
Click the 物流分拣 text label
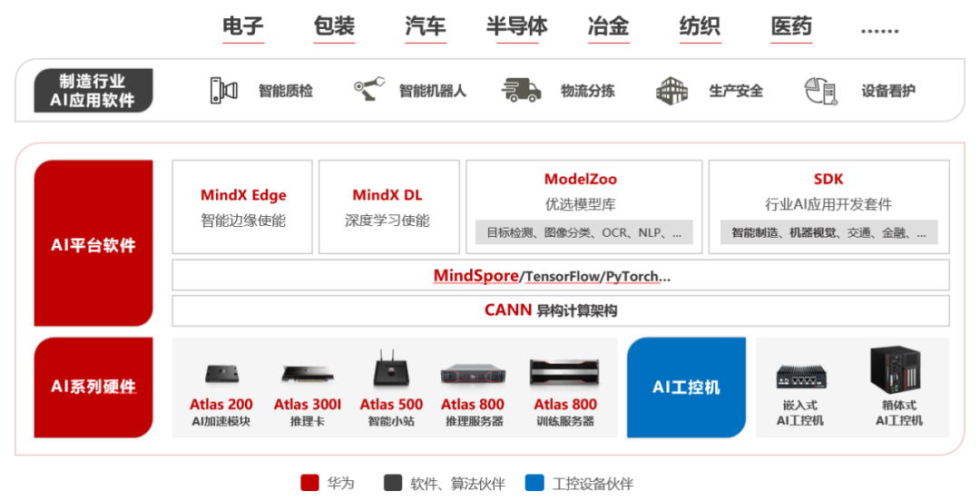pyautogui.click(x=587, y=92)
